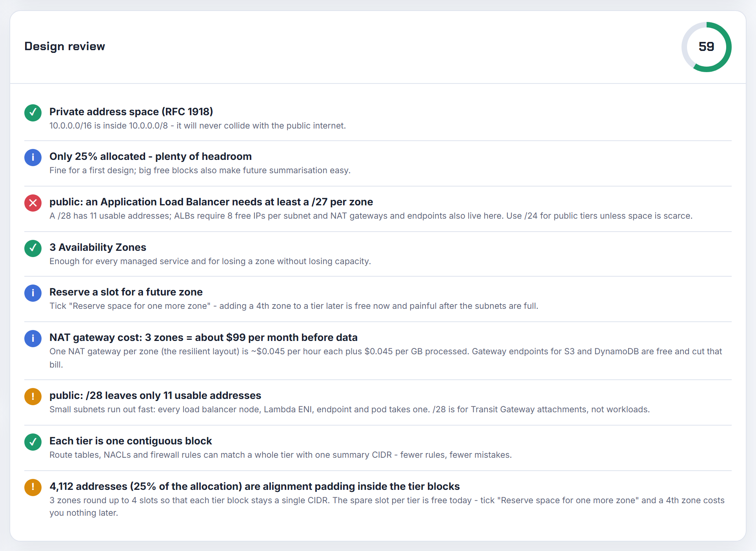Click description One NAT gateway per zone
Image resolution: width=756 pixels, height=551 pixels.
click(386, 358)
